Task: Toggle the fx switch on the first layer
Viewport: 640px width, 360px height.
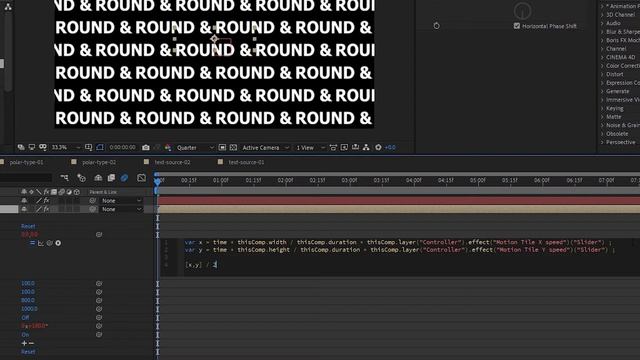Action: point(47,200)
